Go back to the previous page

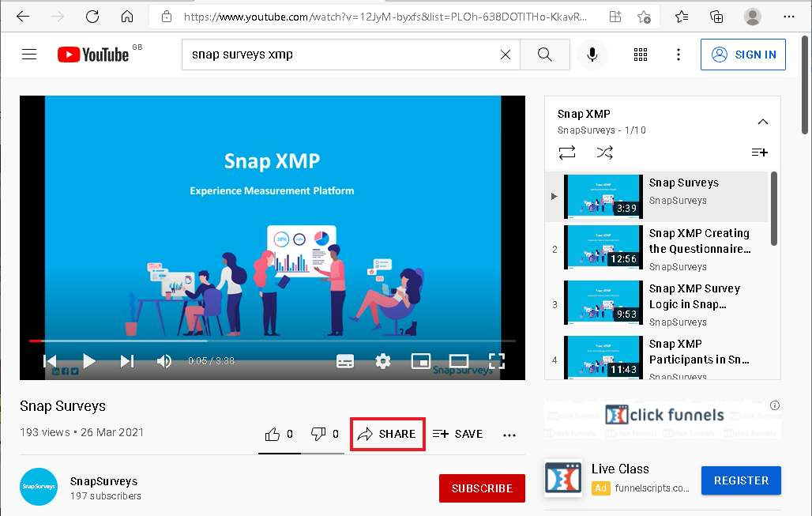point(23,17)
